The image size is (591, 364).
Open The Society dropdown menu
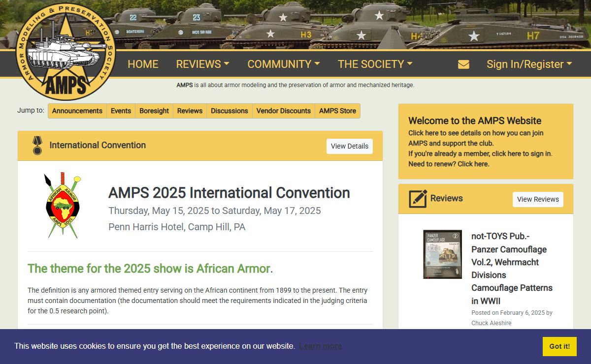click(x=375, y=64)
